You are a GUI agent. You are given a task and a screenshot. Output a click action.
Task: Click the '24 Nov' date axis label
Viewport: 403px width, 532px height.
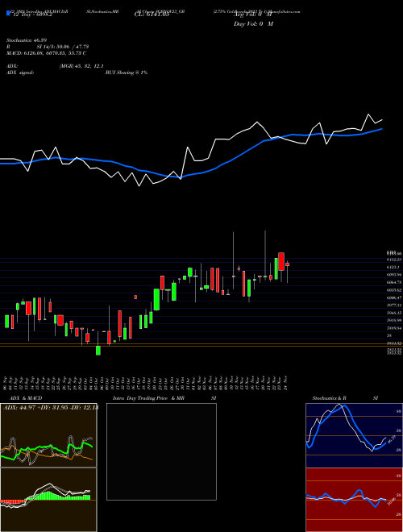286,383
